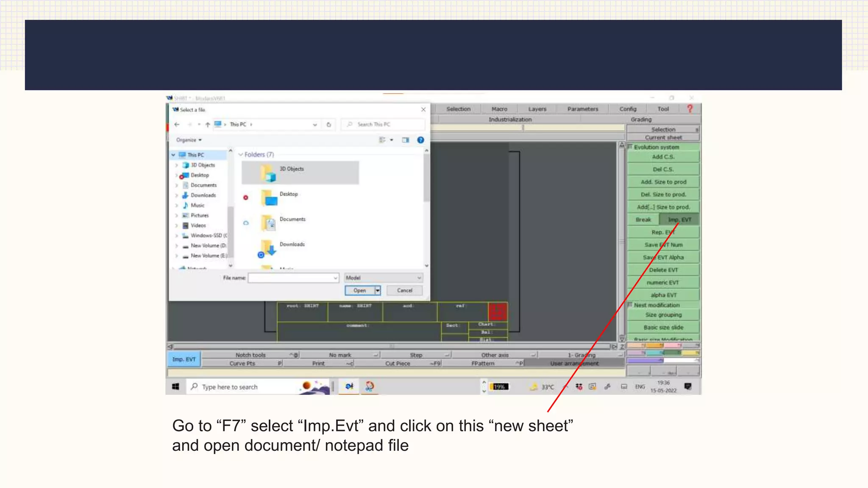Viewport: 868px width, 488px height.
Task: Open the Model file type dropdown
Action: tap(383, 278)
